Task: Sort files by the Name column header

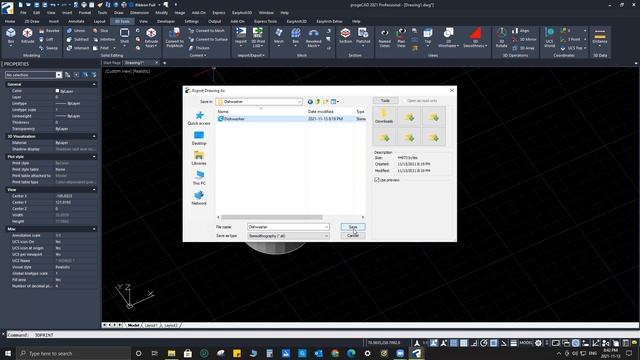Action: pyautogui.click(x=223, y=111)
